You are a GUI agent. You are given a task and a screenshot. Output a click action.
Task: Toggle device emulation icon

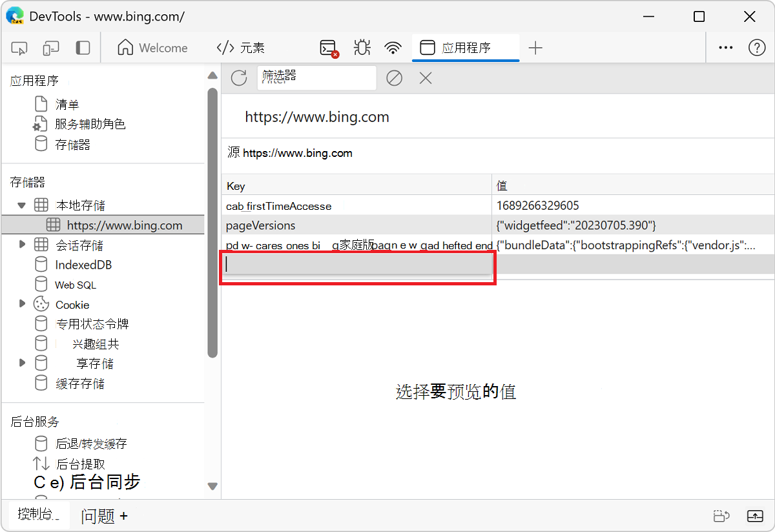[x=51, y=48]
